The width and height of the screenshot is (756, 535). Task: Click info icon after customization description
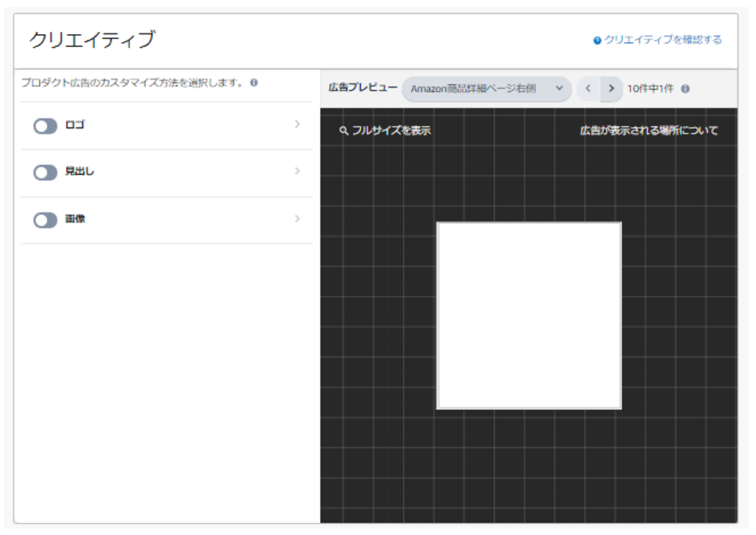tap(254, 83)
